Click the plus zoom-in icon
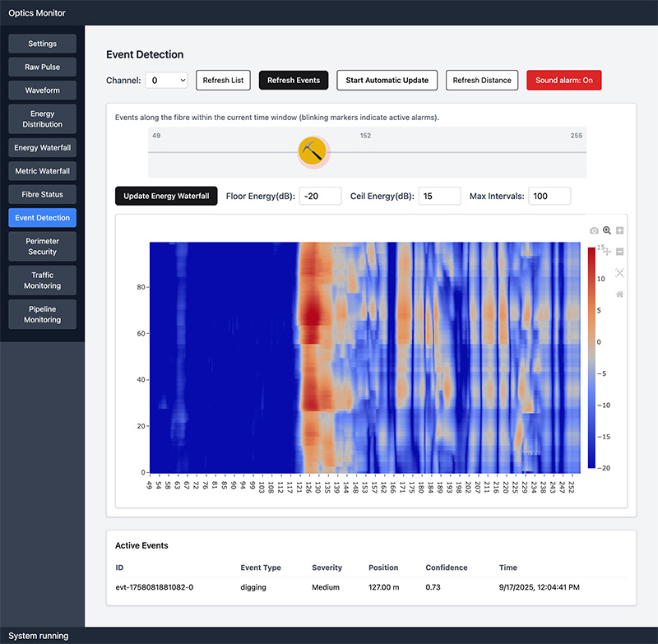Viewport: 658px width, 644px height. [620, 231]
